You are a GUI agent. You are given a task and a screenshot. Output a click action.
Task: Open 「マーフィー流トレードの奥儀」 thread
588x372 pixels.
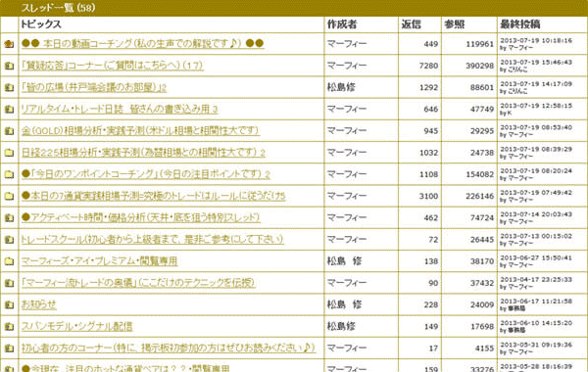tap(138, 283)
